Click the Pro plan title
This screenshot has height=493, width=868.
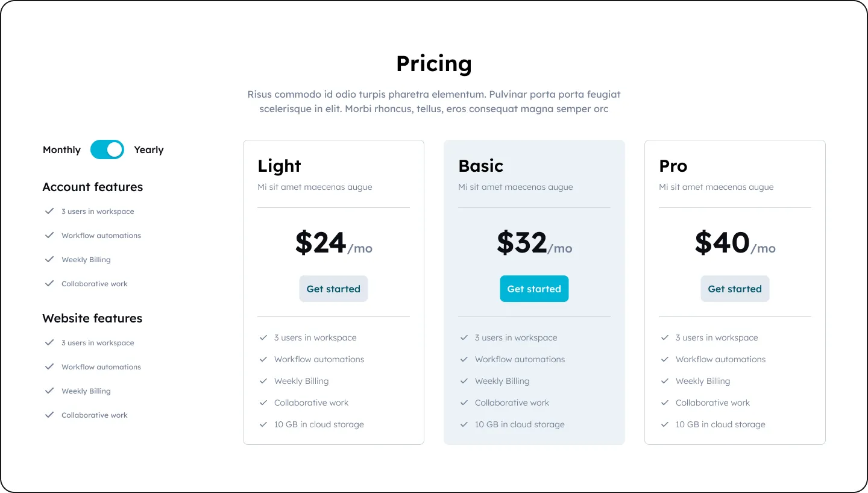coord(673,166)
